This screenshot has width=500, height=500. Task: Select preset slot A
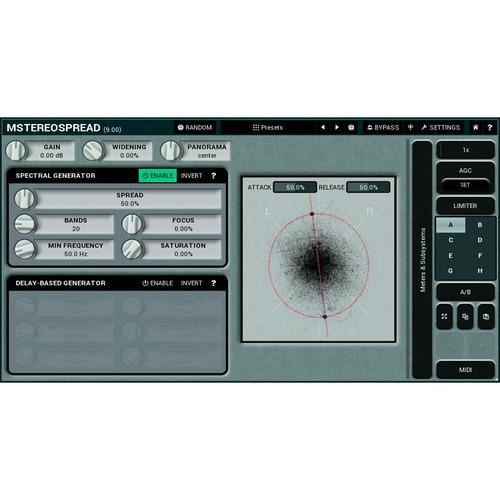click(451, 225)
